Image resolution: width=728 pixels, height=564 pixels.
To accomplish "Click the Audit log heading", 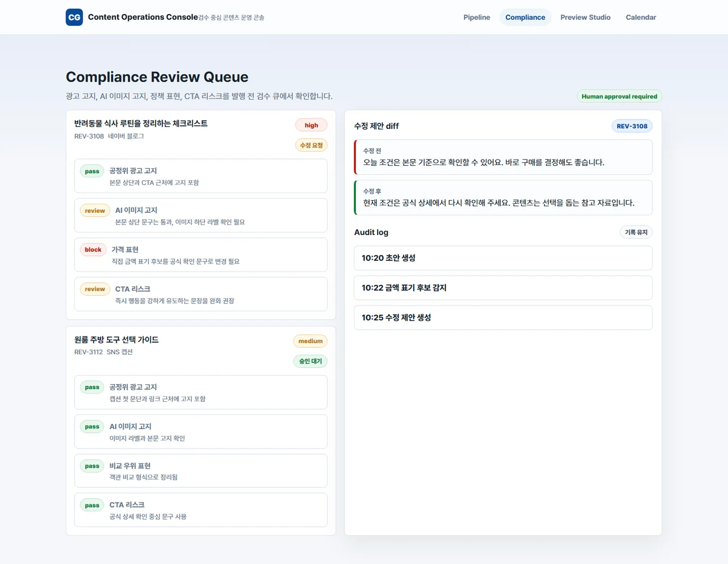I will (371, 232).
